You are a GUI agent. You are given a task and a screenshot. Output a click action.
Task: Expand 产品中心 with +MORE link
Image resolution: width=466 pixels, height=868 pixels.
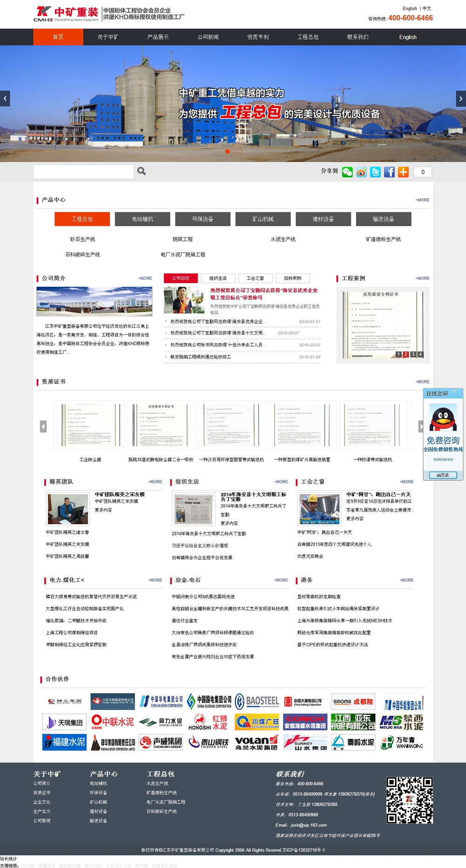pos(423,200)
